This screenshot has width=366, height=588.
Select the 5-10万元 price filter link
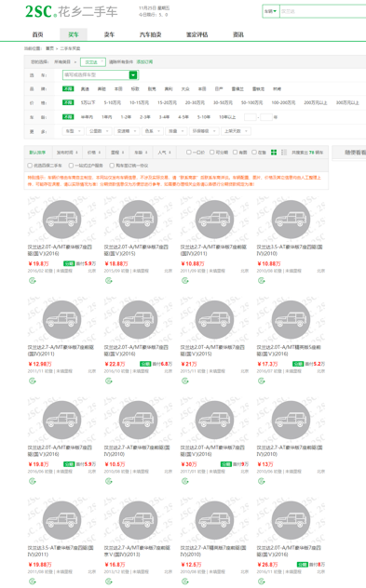click(x=113, y=102)
